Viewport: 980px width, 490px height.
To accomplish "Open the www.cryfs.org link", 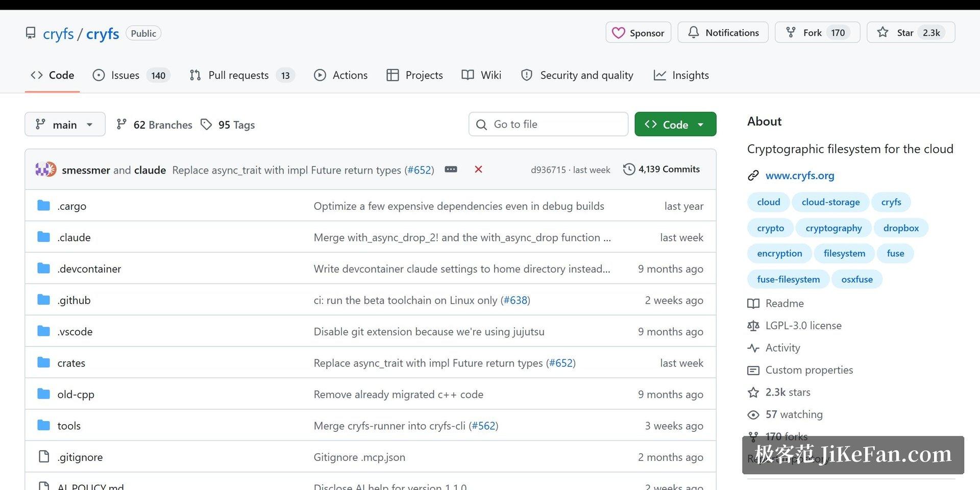I will click(x=800, y=176).
